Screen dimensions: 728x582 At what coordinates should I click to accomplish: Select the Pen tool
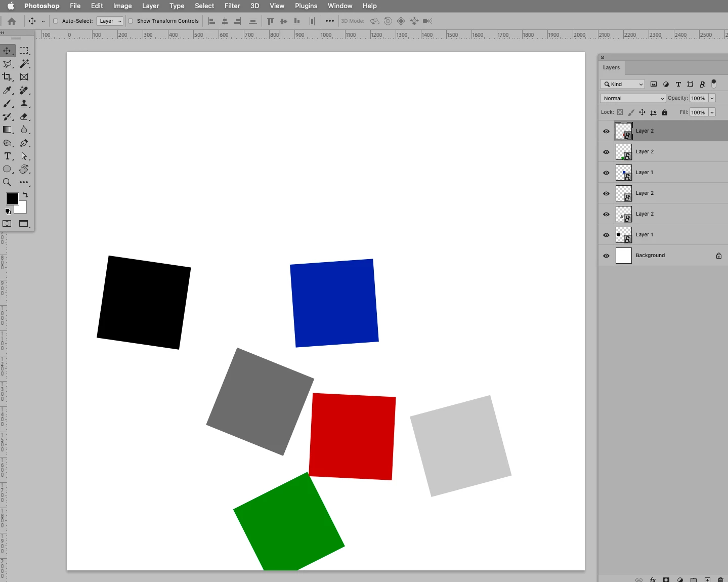[x=24, y=143]
